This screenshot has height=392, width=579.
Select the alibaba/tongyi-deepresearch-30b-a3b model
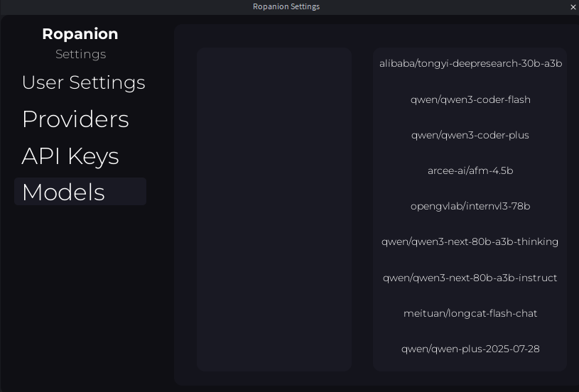tap(470, 64)
